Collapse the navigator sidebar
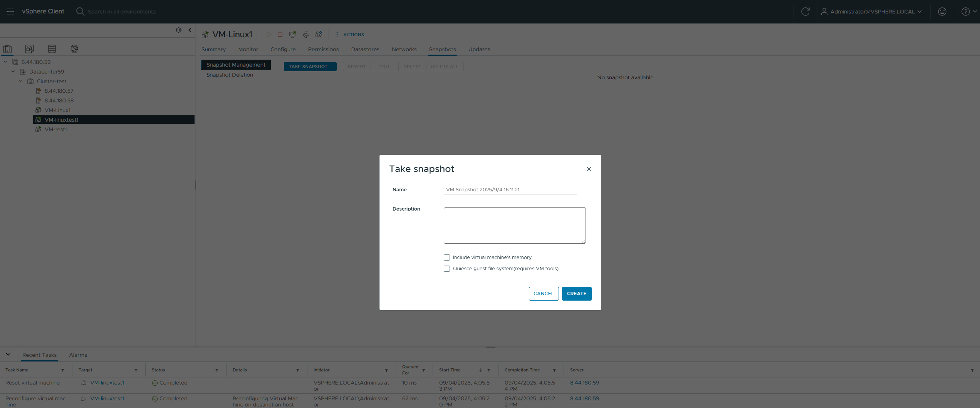The height and width of the screenshot is (408, 980). tap(190, 30)
